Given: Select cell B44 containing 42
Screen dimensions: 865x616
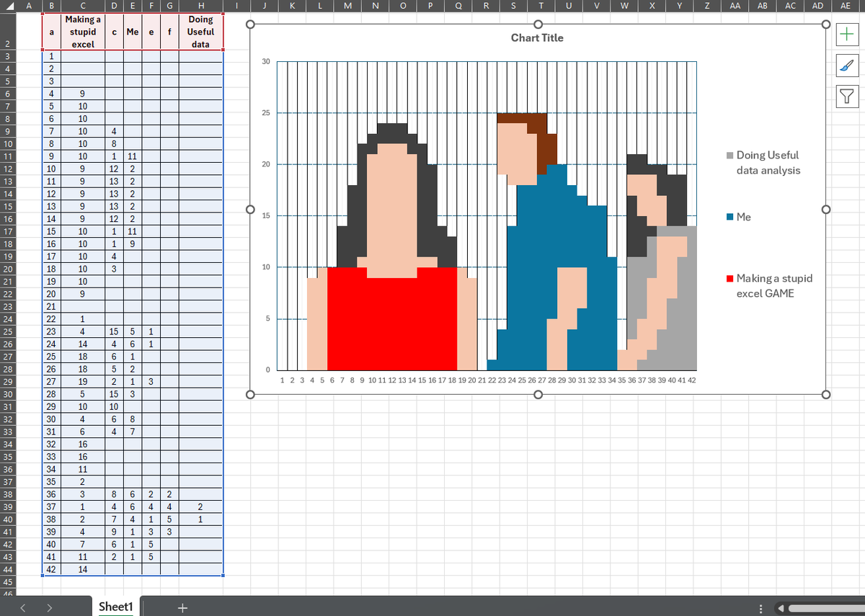Looking at the screenshot, I should (x=50, y=569).
